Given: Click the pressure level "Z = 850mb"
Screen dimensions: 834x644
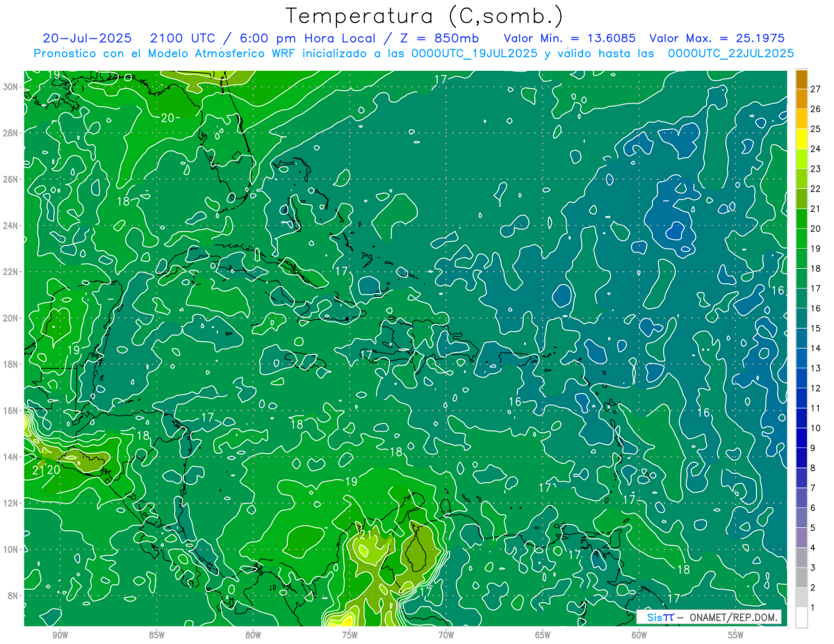Looking at the screenshot, I should pos(438,38).
